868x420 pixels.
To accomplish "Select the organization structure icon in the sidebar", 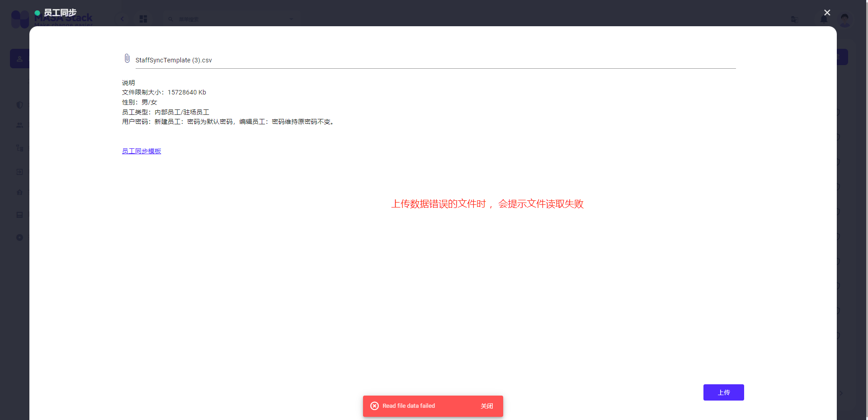I will click(19, 147).
